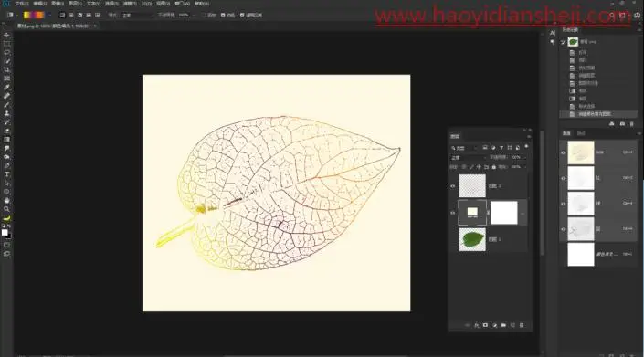644x357 pixels.
Task: Open search icon at top right
Action: pos(612,16)
